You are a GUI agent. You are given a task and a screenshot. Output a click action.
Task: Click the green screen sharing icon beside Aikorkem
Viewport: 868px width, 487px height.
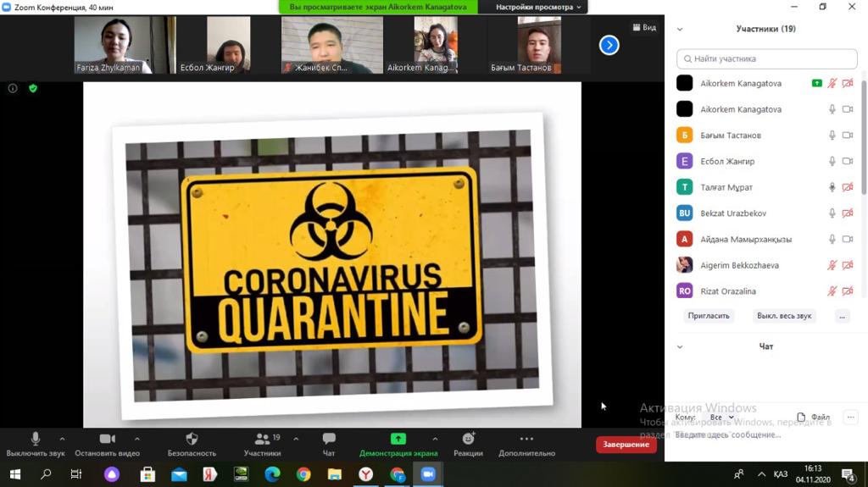point(817,84)
